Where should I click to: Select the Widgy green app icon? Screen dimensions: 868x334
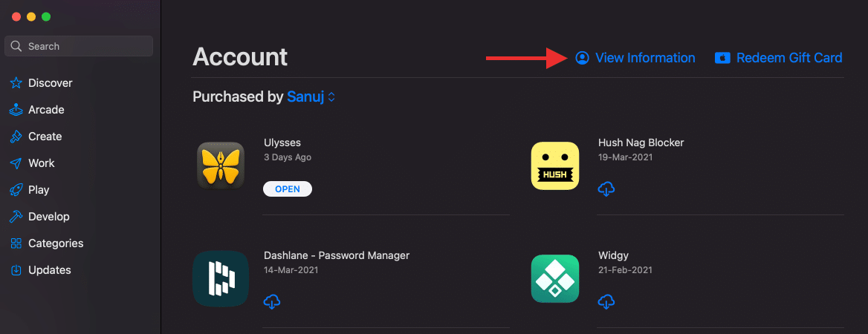[554, 278]
